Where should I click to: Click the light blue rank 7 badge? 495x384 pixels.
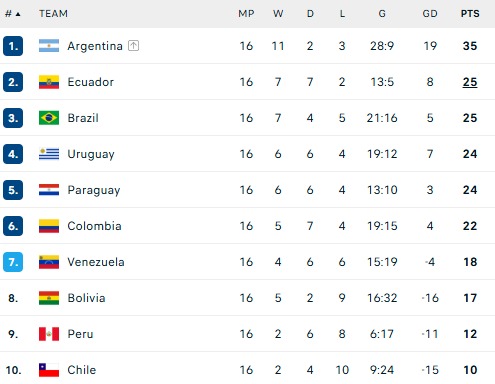pos(13,262)
